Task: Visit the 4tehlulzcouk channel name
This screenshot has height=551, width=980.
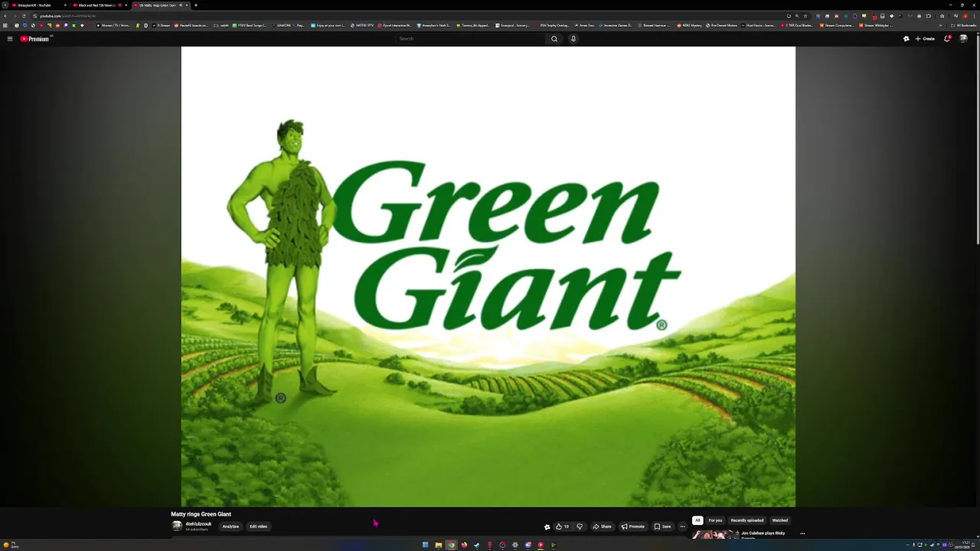Action: [x=198, y=524]
